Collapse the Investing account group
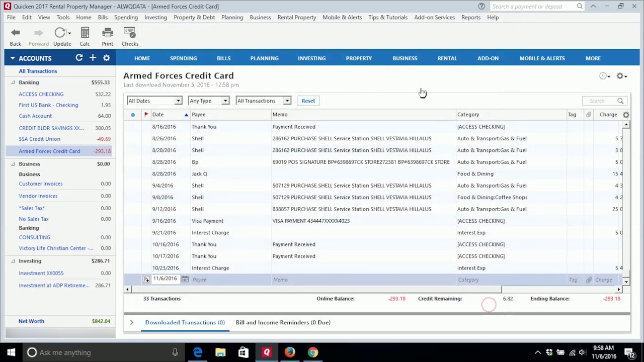 click(13, 261)
